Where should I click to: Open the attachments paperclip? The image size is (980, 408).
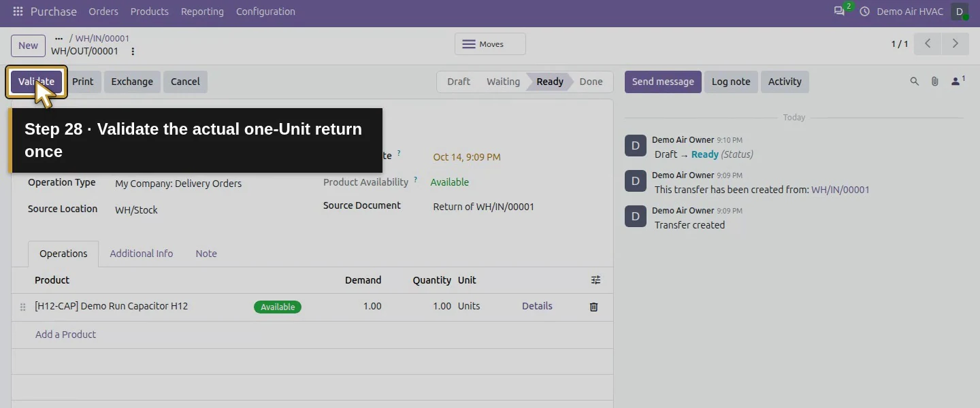click(935, 82)
